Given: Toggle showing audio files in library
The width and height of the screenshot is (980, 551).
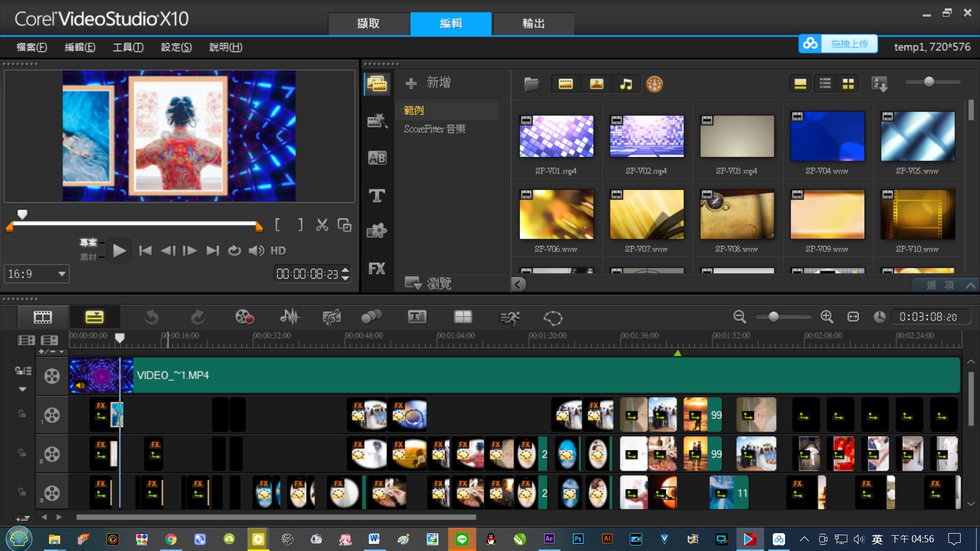Looking at the screenshot, I should (626, 84).
